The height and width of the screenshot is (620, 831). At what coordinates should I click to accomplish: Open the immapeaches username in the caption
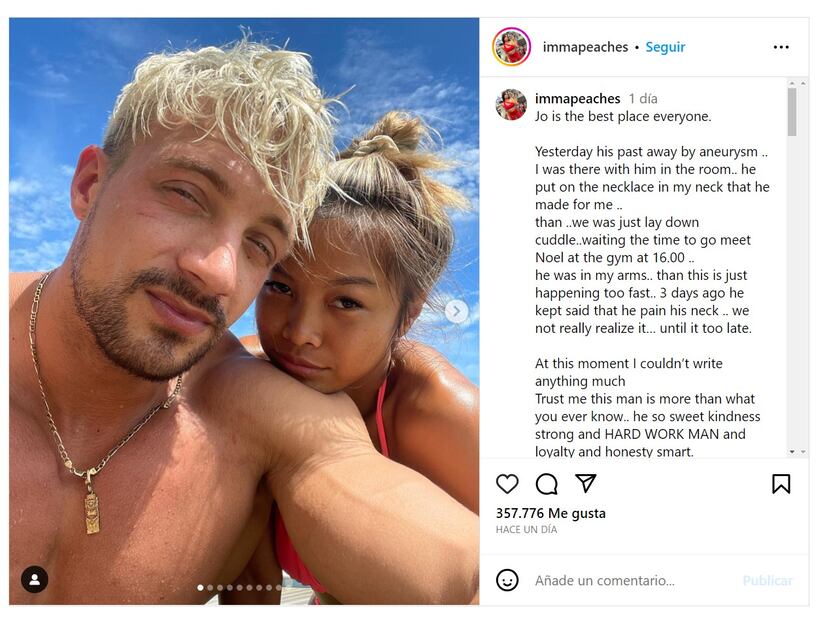point(577,99)
